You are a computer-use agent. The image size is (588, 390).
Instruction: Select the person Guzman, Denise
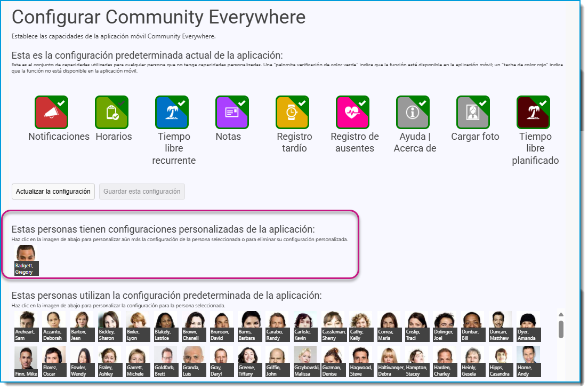[x=333, y=362]
